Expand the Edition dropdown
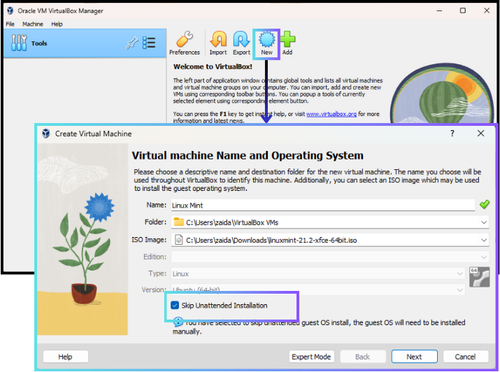The height and width of the screenshot is (372, 500). click(x=484, y=257)
